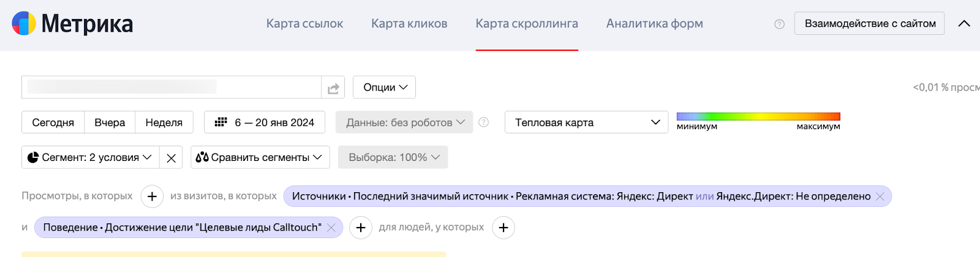This screenshot has width=980, height=257.
Task: Click the share link icon next to the URL field
Action: tap(333, 88)
